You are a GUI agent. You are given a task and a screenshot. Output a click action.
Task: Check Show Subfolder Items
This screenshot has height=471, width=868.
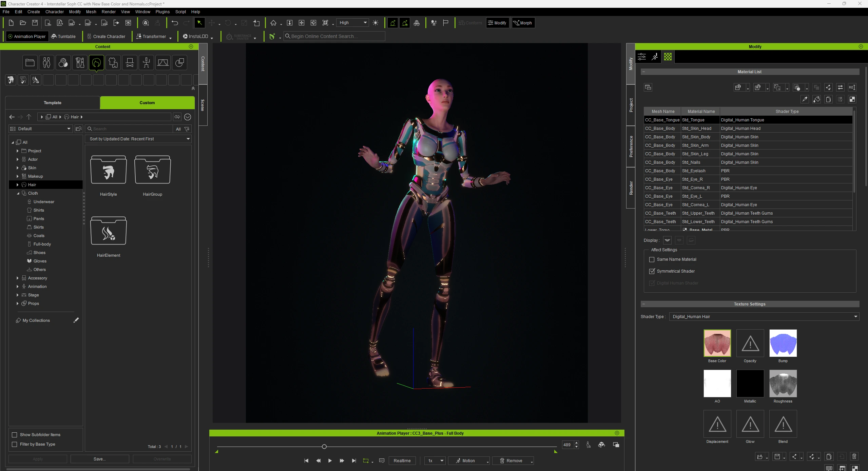(x=15, y=435)
